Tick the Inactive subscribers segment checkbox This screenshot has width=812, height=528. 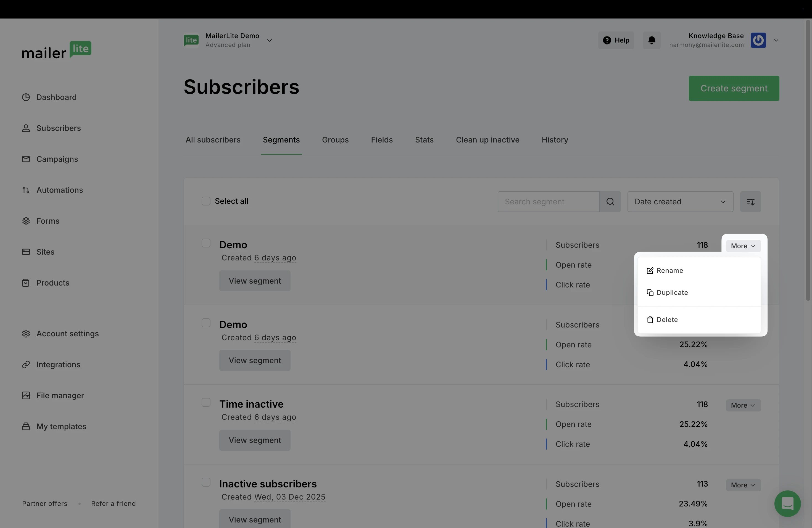pos(206,482)
